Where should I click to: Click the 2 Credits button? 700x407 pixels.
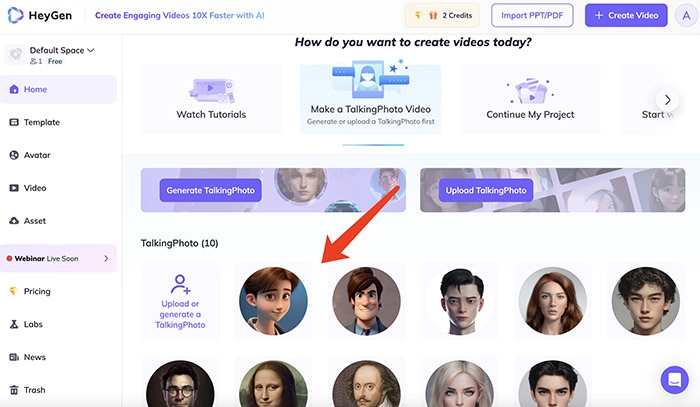coord(441,16)
